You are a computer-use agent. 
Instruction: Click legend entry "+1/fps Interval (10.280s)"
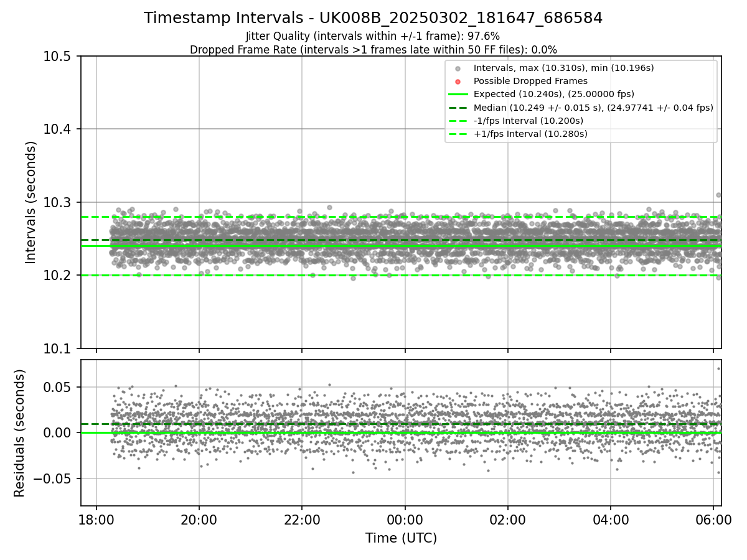[530, 134]
